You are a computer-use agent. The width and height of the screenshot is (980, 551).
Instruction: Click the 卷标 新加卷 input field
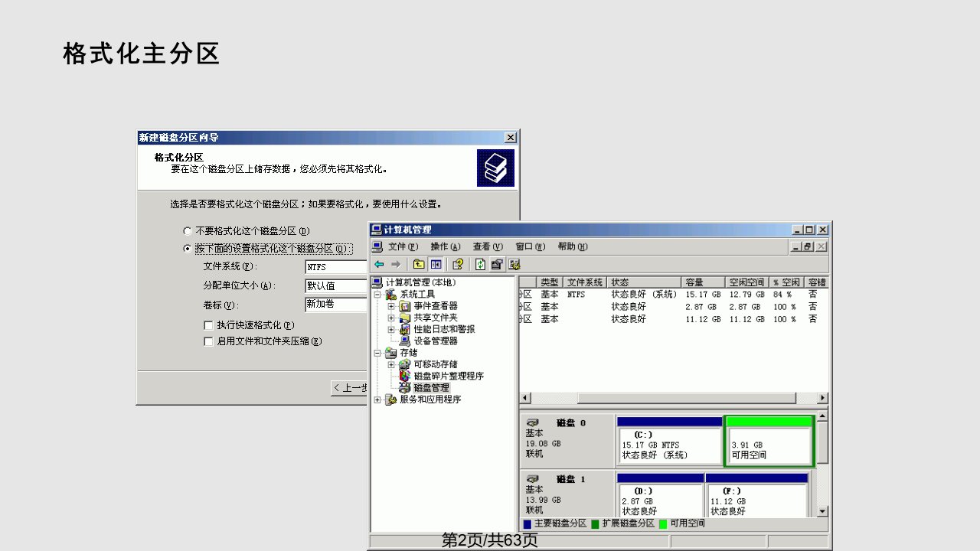point(336,304)
